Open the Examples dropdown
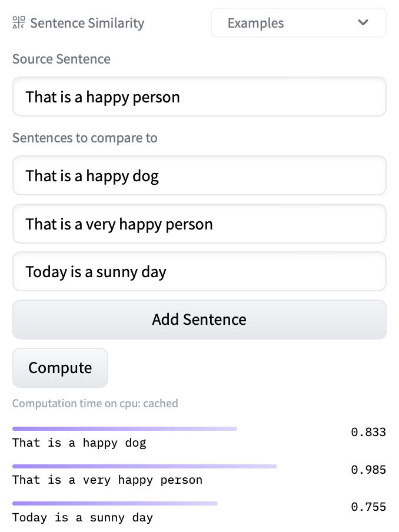 point(298,23)
